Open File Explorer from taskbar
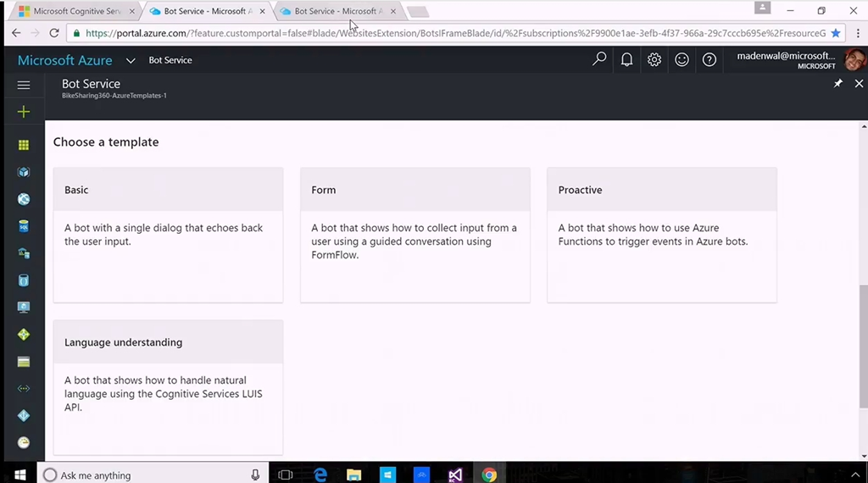This screenshot has width=868, height=483. [353, 475]
